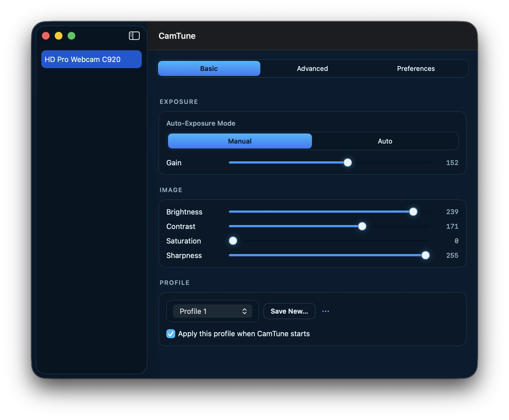Click the Sharpness value 255
The image size is (509, 420).
coord(452,255)
